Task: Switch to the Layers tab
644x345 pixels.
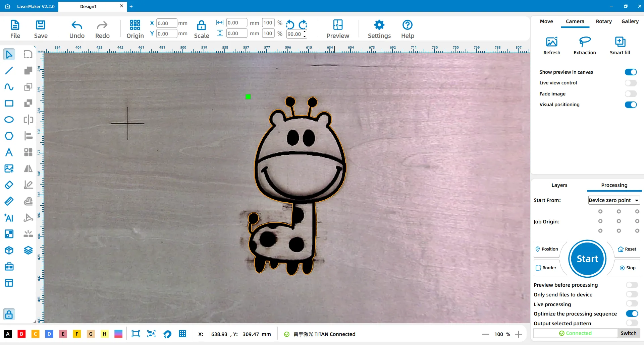Action: [x=559, y=185]
